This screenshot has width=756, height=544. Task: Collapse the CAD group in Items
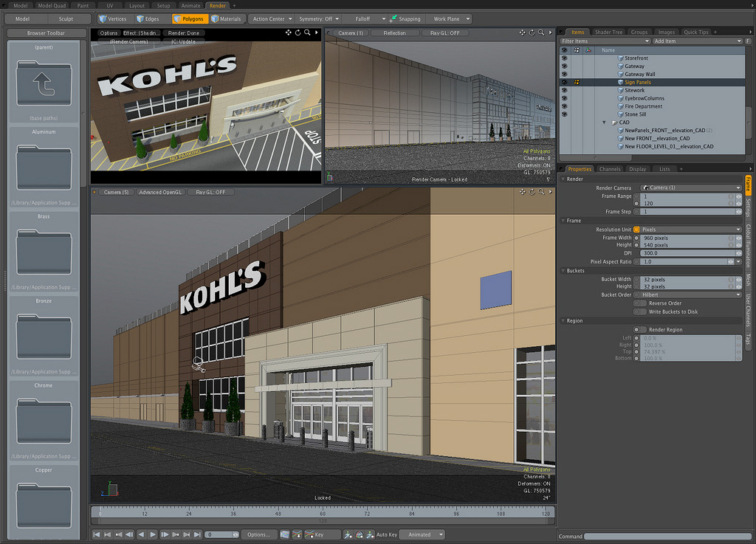pyautogui.click(x=604, y=123)
